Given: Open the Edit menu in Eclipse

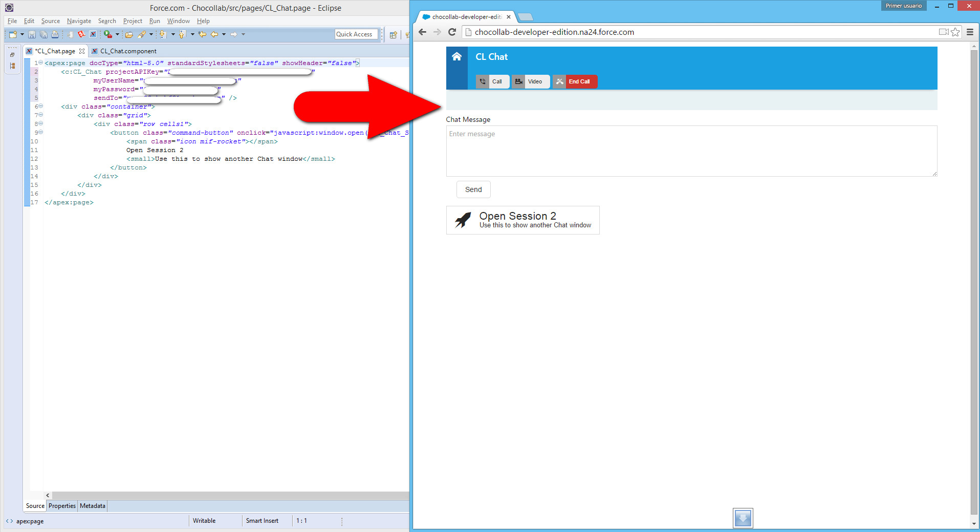Looking at the screenshot, I should pyautogui.click(x=29, y=21).
